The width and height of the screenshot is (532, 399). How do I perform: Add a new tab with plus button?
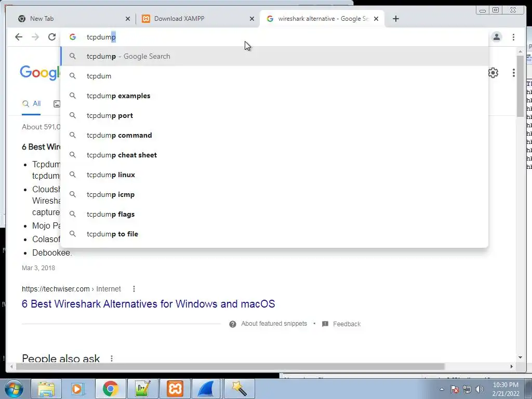tap(395, 19)
